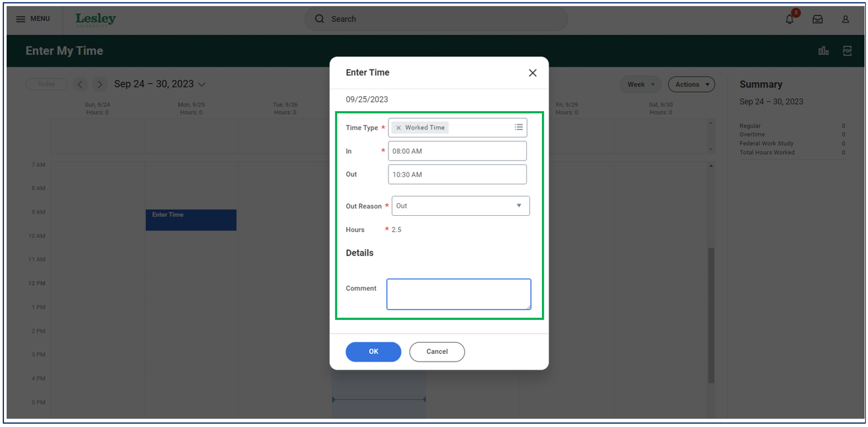Open the Week view dropdown
868x427 pixels.
[641, 85]
